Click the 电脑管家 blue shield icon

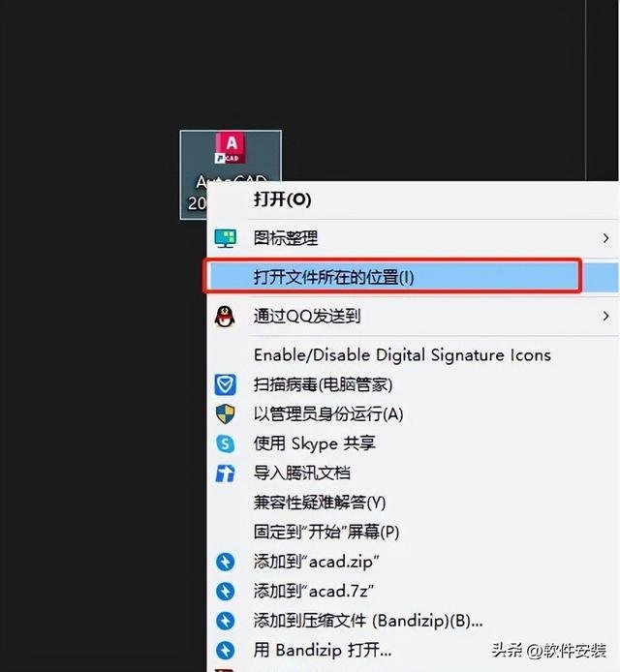click(x=225, y=384)
